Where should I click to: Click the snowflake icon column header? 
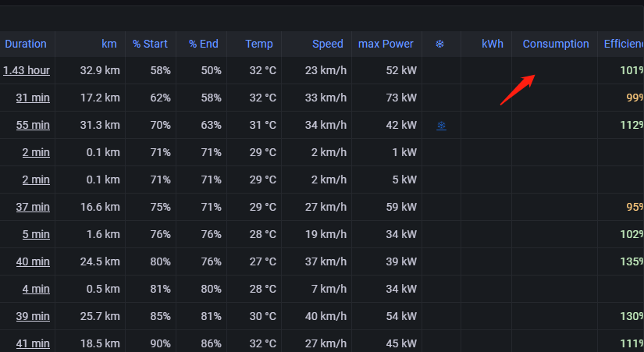[439, 44]
